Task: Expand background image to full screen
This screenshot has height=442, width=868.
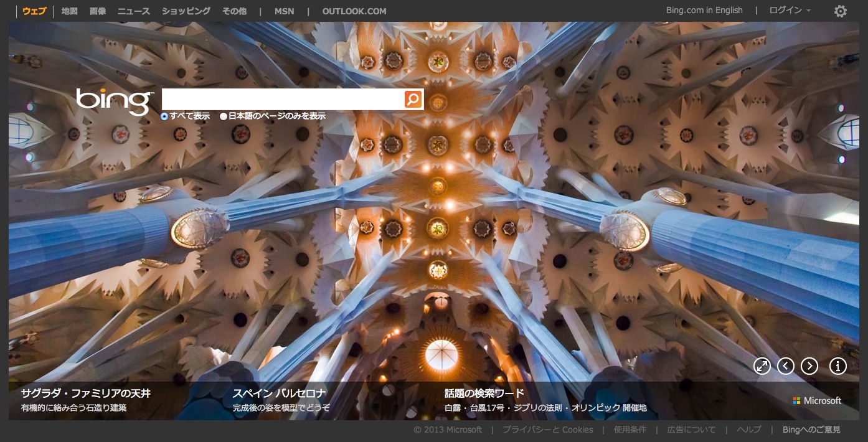Action: coord(762,366)
